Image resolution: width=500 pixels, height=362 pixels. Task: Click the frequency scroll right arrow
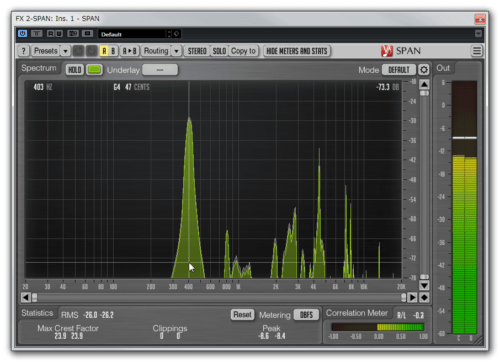412,297
